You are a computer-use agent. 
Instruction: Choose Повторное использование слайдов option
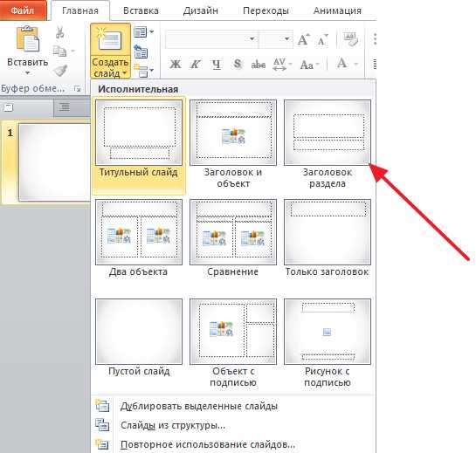208,445
